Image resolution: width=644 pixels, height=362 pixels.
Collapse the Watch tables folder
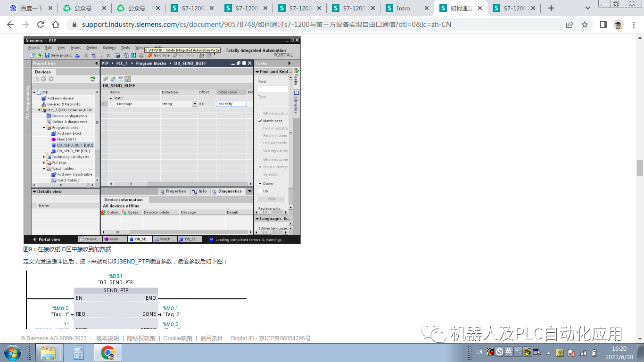pyautogui.click(x=44, y=168)
